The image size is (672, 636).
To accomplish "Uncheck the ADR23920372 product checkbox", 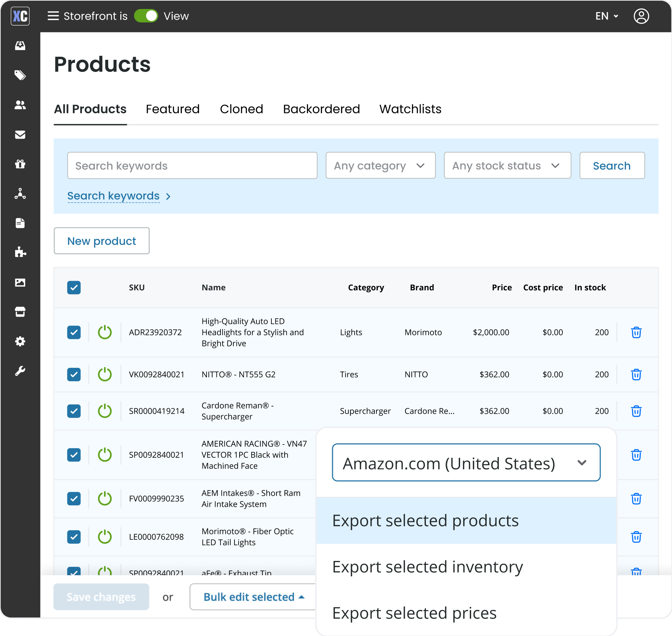I will pyautogui.click(x=74, y=332).
